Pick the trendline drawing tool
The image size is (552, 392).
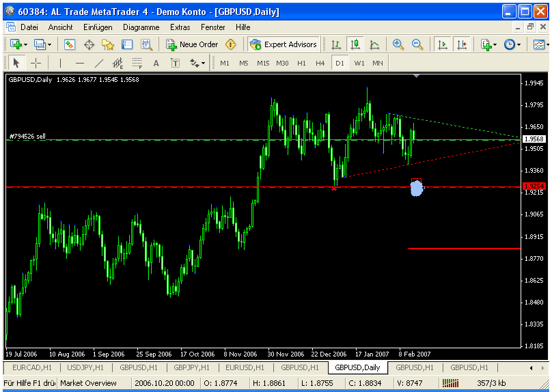coord(99,63)
